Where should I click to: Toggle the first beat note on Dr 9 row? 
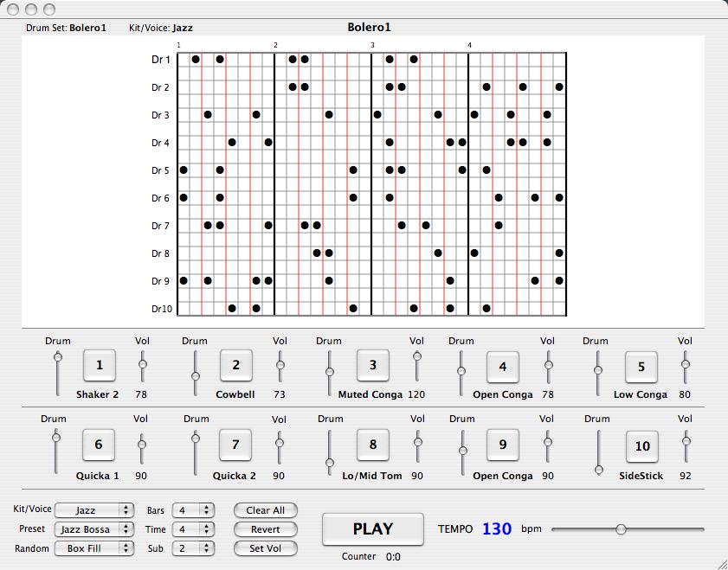[184, 280]
